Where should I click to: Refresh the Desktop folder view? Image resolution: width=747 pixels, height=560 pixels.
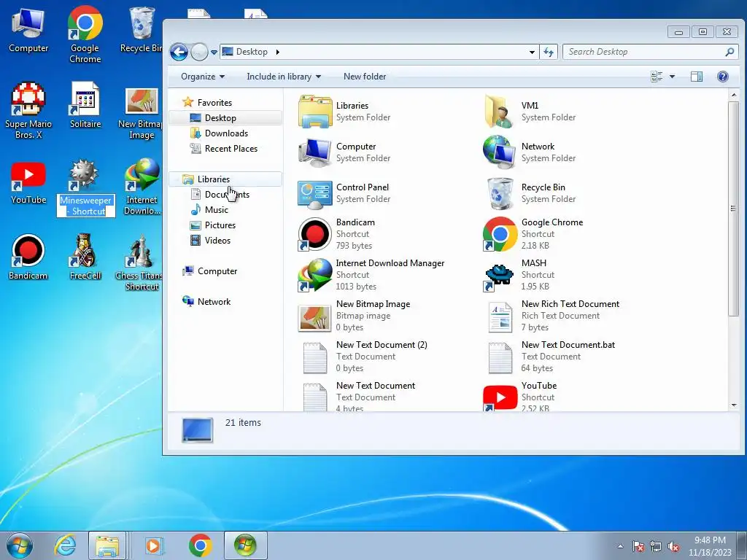click(549, 52)
